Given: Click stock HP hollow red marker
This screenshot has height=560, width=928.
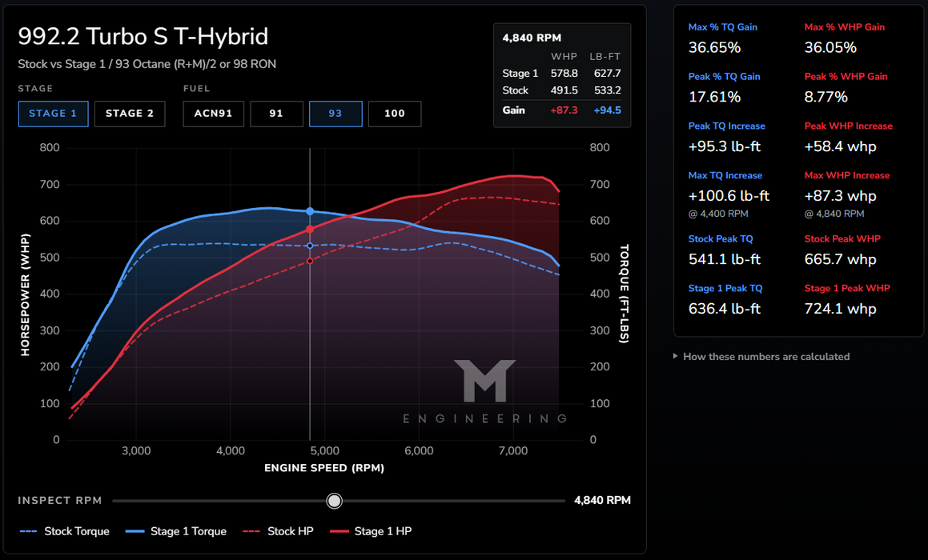Looking at the screenshot, I should point(310,261).
